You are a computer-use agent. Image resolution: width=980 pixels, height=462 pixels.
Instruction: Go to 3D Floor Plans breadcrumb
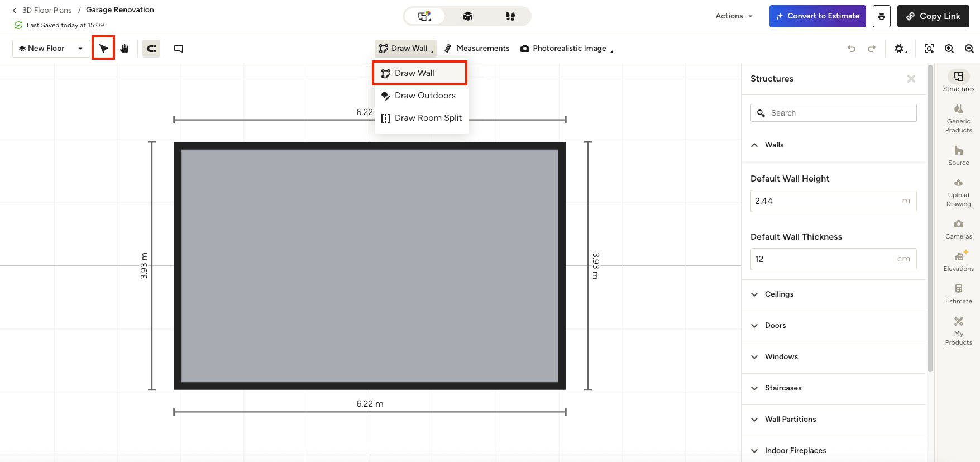click(47, 10)
